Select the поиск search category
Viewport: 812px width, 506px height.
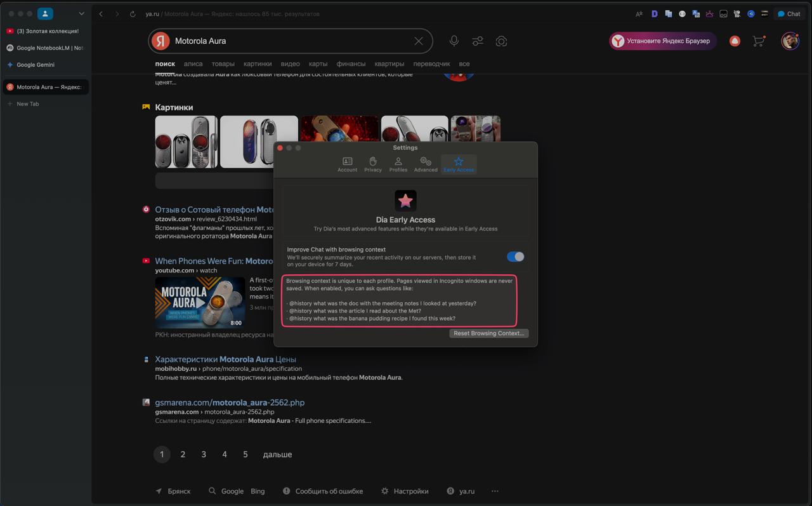165,64
